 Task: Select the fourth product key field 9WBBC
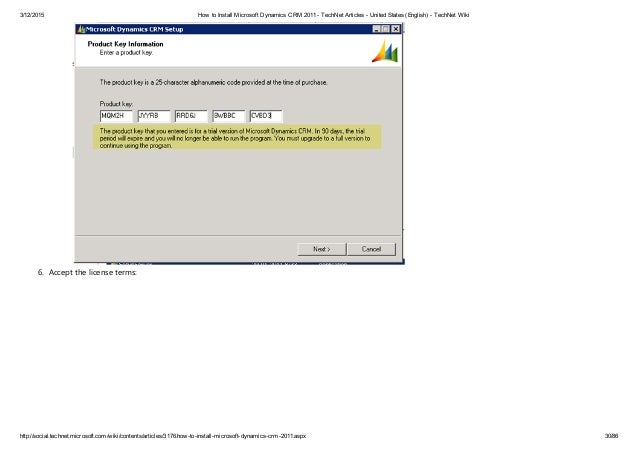click(229, 116)
